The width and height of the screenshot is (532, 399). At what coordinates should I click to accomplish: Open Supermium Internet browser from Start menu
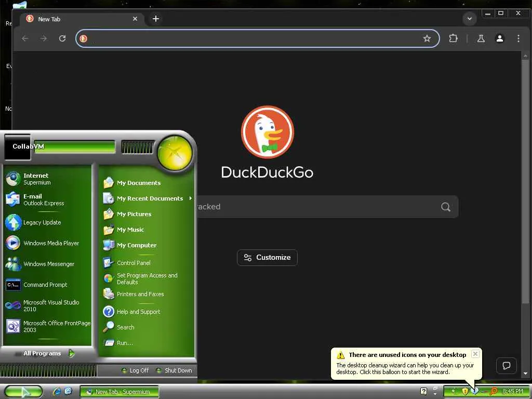click(x=47, y=179)
